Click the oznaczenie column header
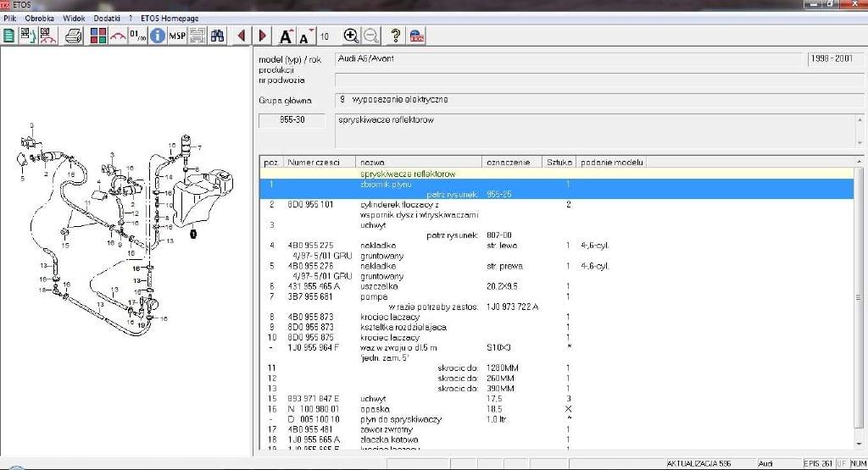 coord(512,163)
